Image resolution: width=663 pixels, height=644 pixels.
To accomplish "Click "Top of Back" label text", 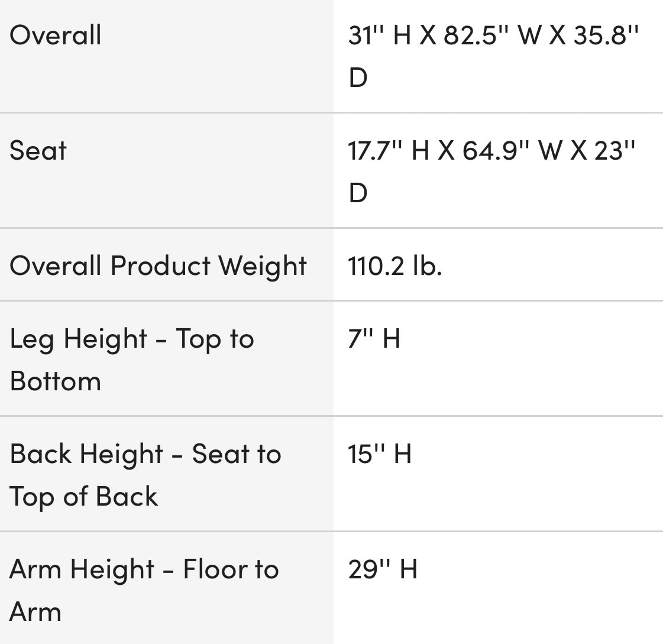I will point(84,496).
